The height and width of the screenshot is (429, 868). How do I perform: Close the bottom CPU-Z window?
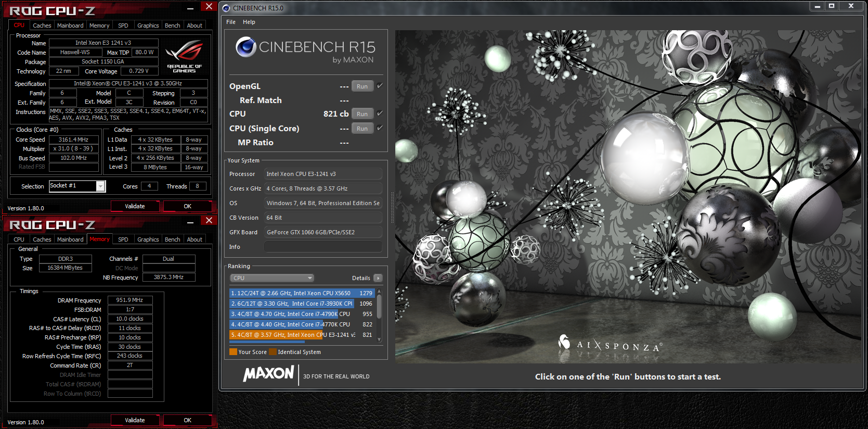click(209, 221)
